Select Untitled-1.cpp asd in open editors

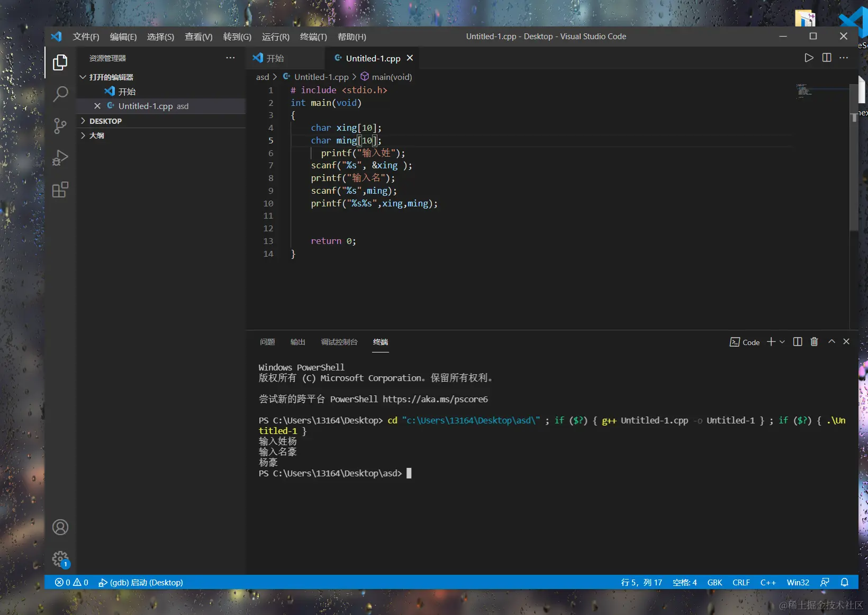pos(161,106)
